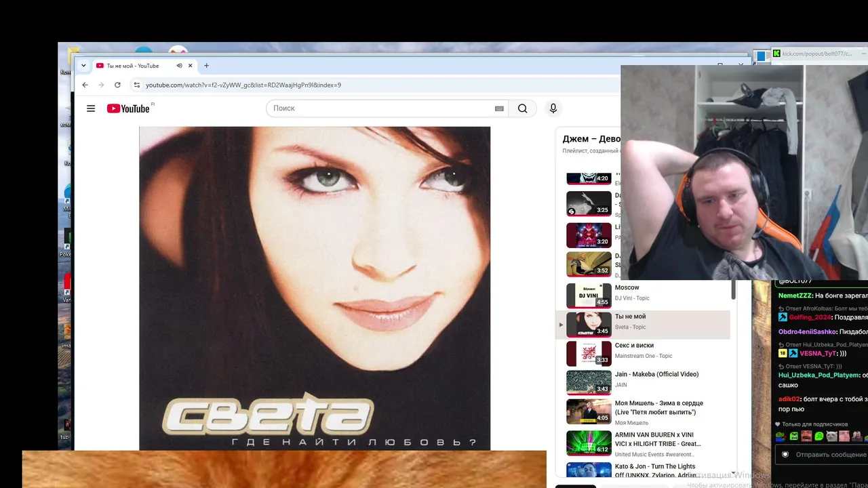Close the 'Ты не мой - YouTube' tab
Viewport: 868px width, 488px height.
coord(191,66)
